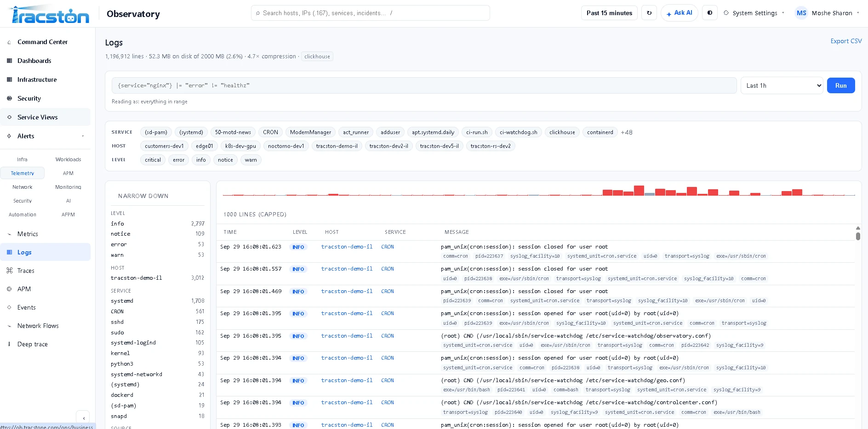This screenshot has height=429, width=868.
Task: Click the log query input field
Action: coord(424,85)
